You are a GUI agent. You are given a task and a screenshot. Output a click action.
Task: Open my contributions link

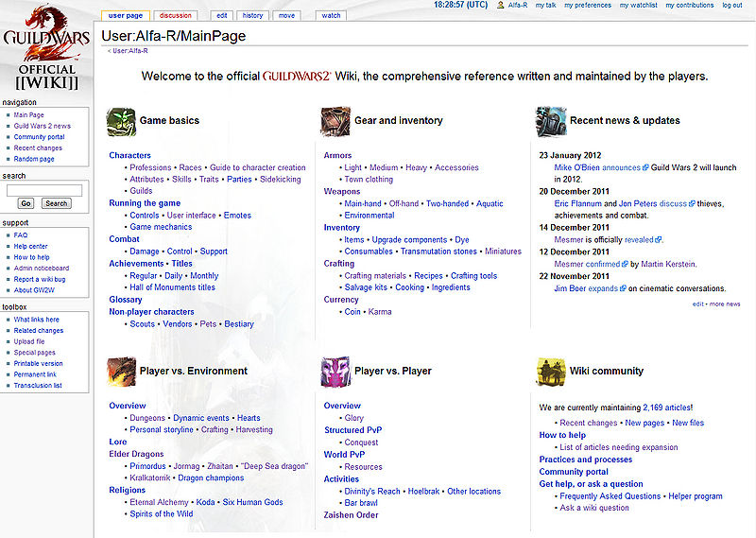(690, 5)
